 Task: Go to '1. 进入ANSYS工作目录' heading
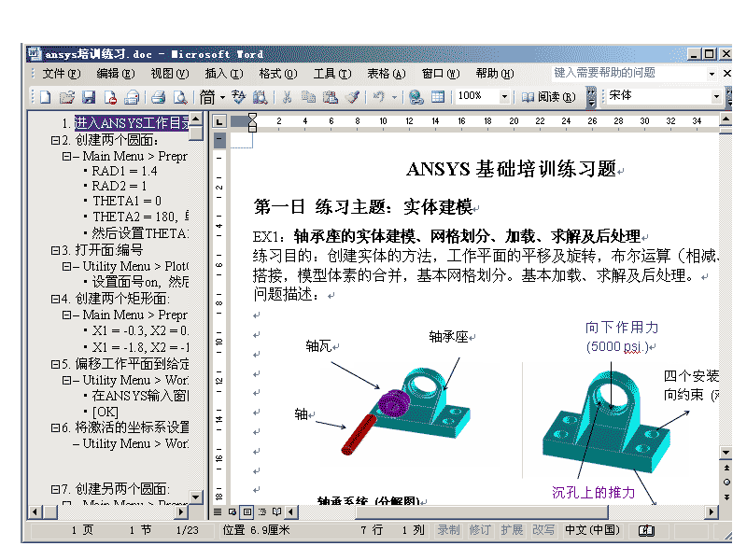(126, 123)
